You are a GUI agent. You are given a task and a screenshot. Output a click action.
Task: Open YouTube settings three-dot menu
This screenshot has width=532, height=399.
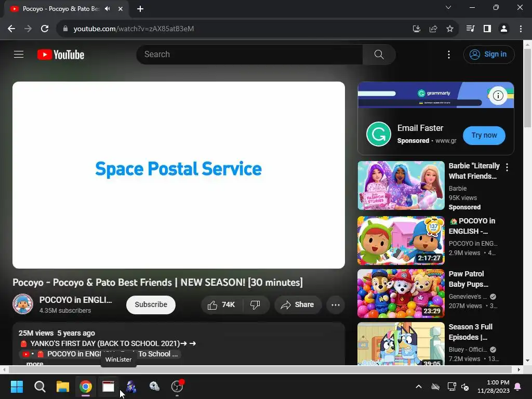[448, 55]
